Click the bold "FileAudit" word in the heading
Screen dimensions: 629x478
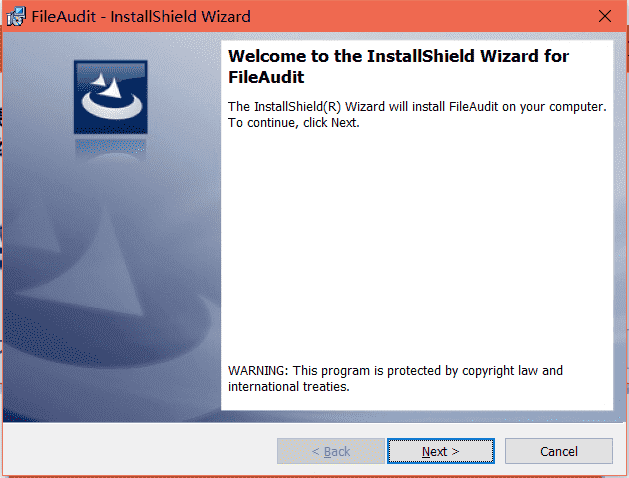266,77
